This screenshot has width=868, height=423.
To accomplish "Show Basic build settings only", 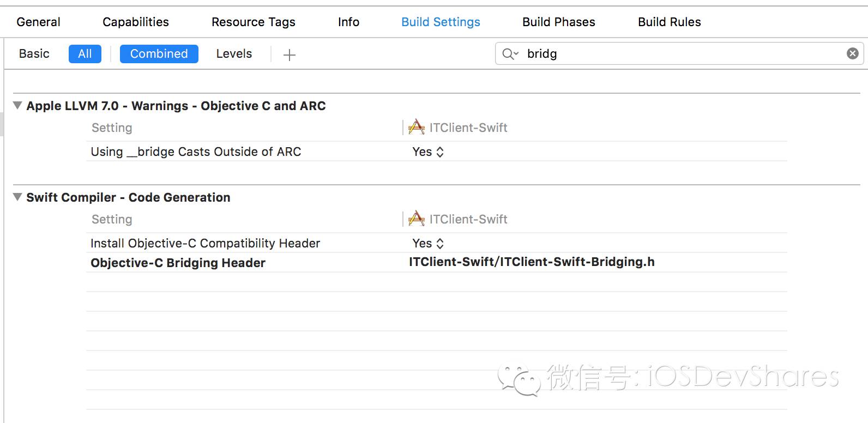I will pyautogui.click(x=34, y=54).
